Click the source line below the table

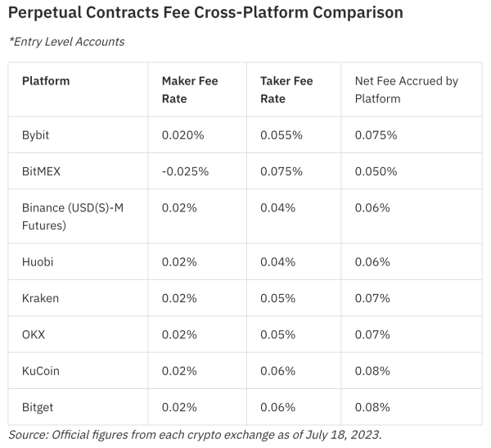tap(195, 434)
